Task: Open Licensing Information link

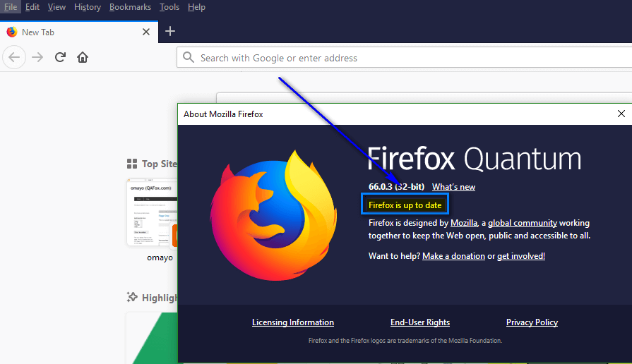Action: 293,322
